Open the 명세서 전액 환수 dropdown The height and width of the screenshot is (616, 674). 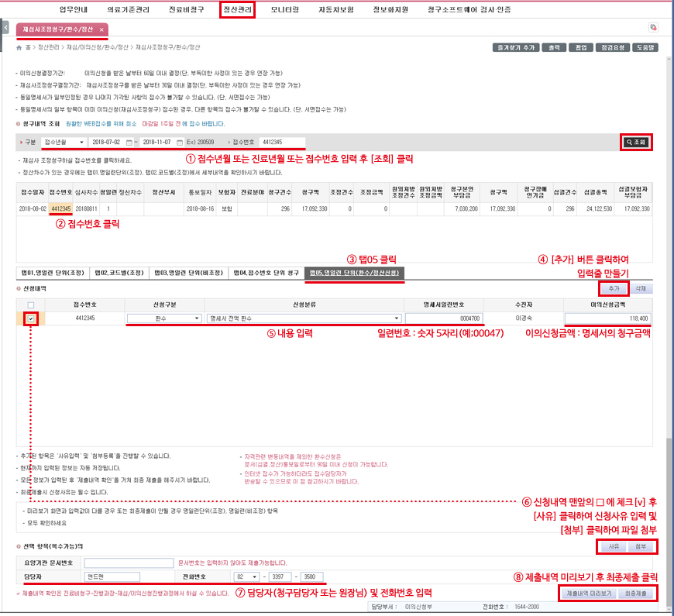[397, 318]
